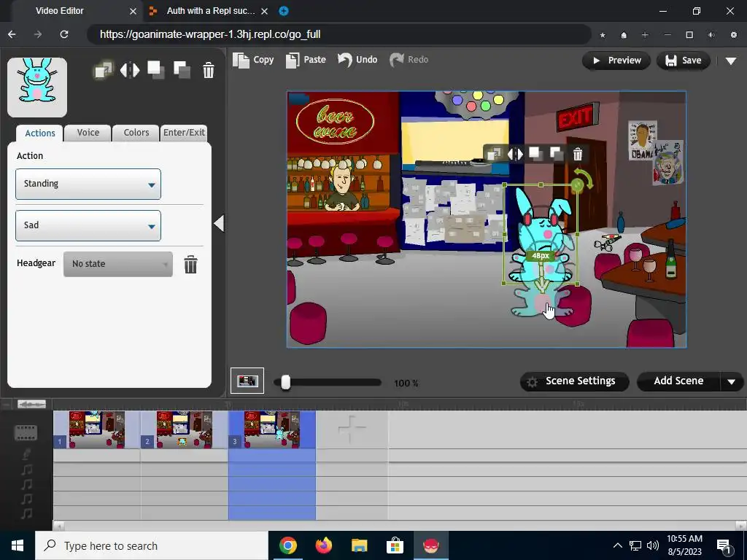Image resolution: width=747 pixels, height=560 pixels.
Task: Click the character copy icon in left panel
Action: point(104,71)
